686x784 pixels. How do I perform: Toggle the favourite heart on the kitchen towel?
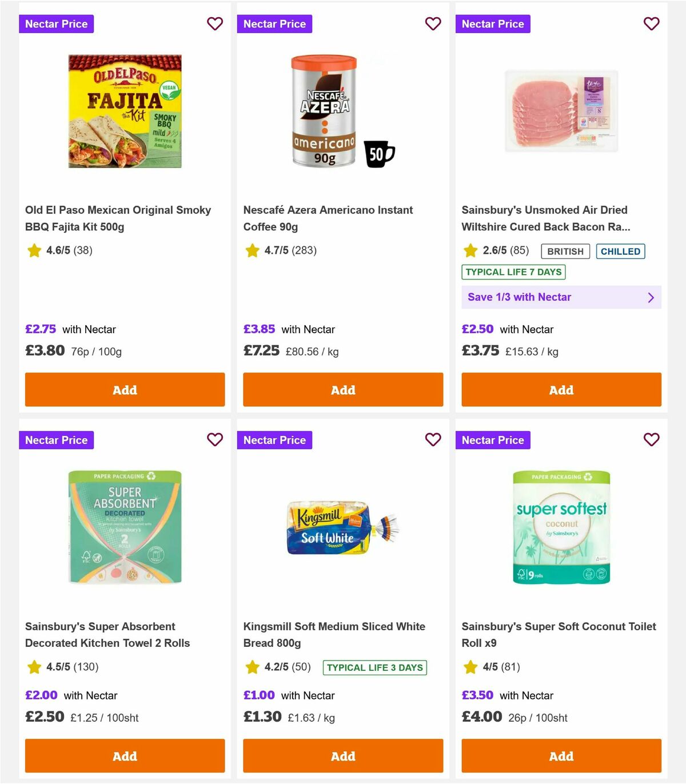215,440
